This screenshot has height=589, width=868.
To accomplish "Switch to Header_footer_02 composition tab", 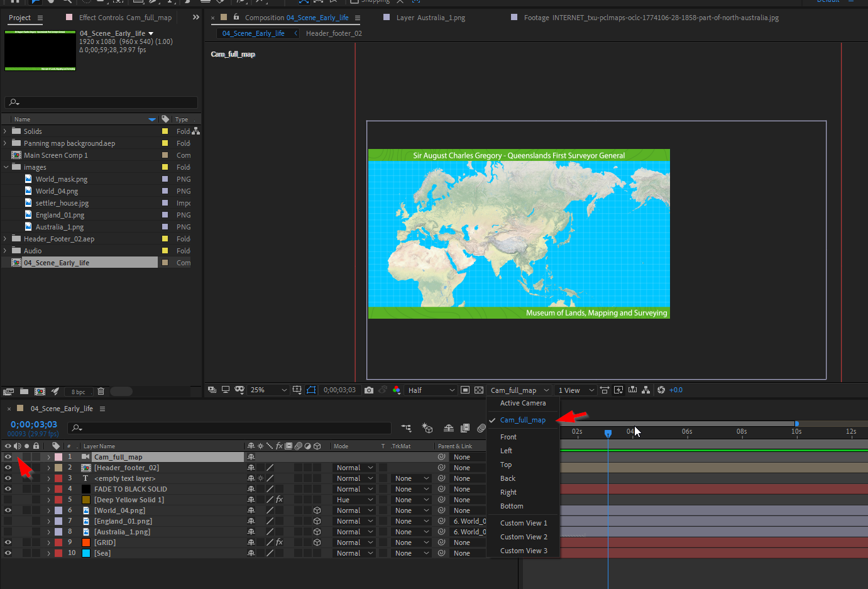I will (x=334, y=33).
